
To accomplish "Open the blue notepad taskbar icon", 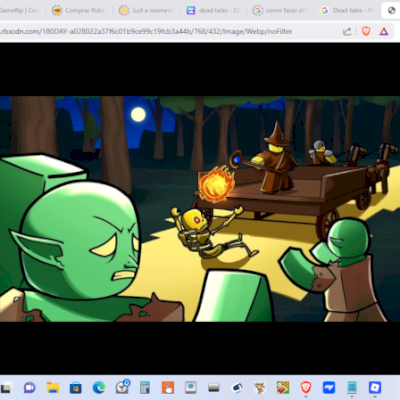I will click(x=352, y=387).
